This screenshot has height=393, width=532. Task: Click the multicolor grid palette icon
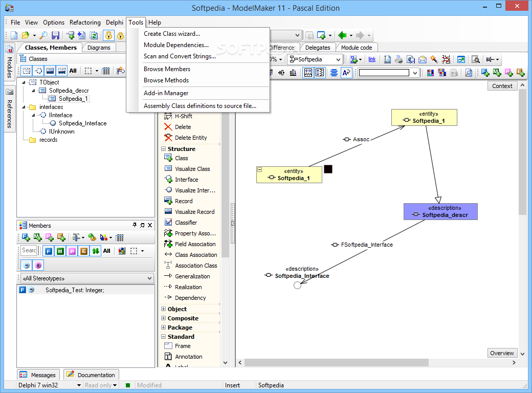tap(430, 73)
